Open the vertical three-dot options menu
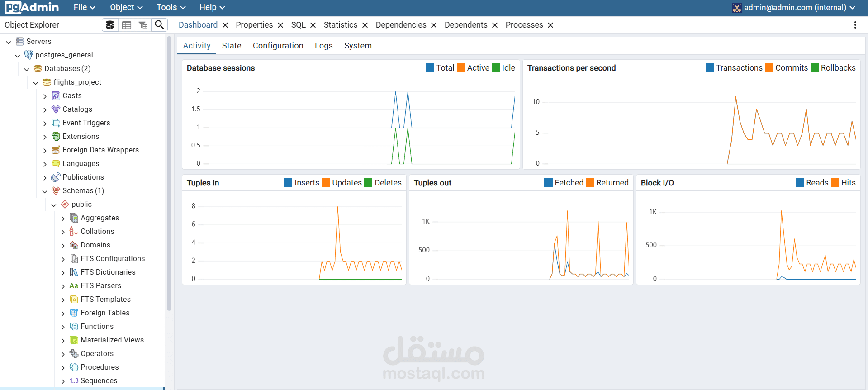The image size is (868, 390). [855, 25]
